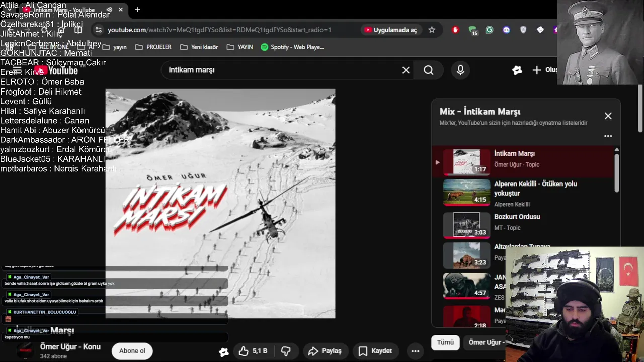
Task: Open the blue round-face extension icon
Action: (x=506, y=30)
